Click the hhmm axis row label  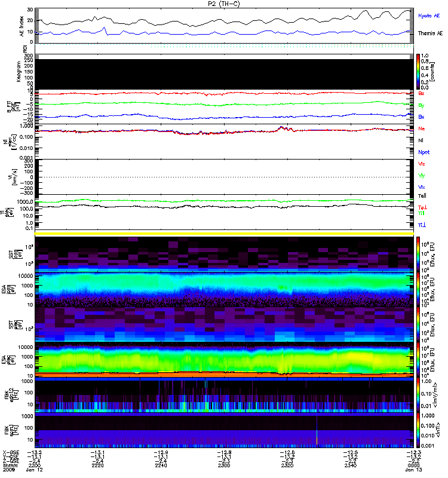pos(10,465)
